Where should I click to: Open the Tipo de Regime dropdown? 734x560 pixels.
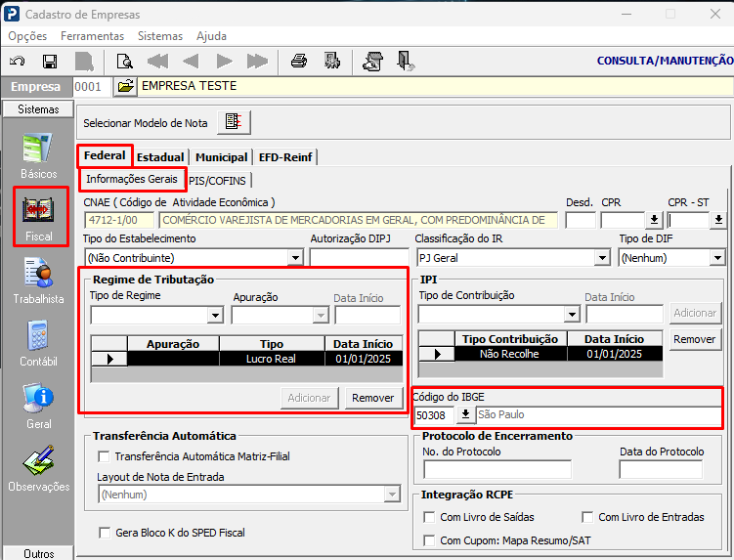pos(215,315)
